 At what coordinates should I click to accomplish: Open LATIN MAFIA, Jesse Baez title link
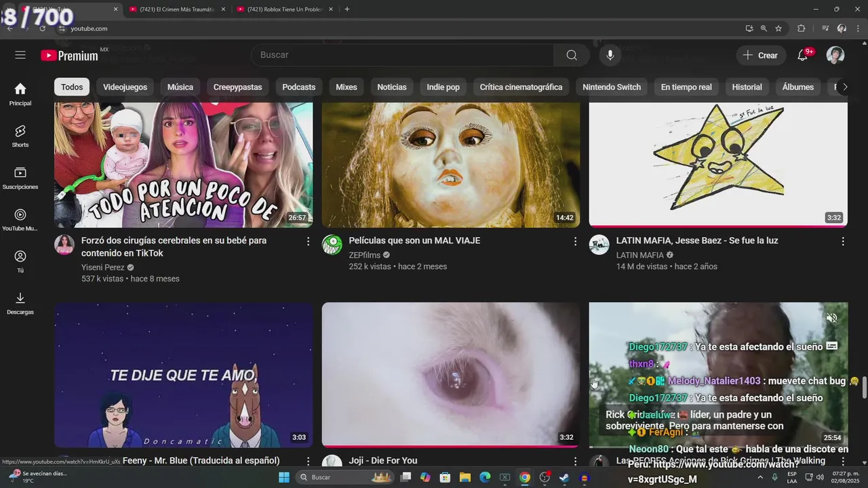(697, 241)
